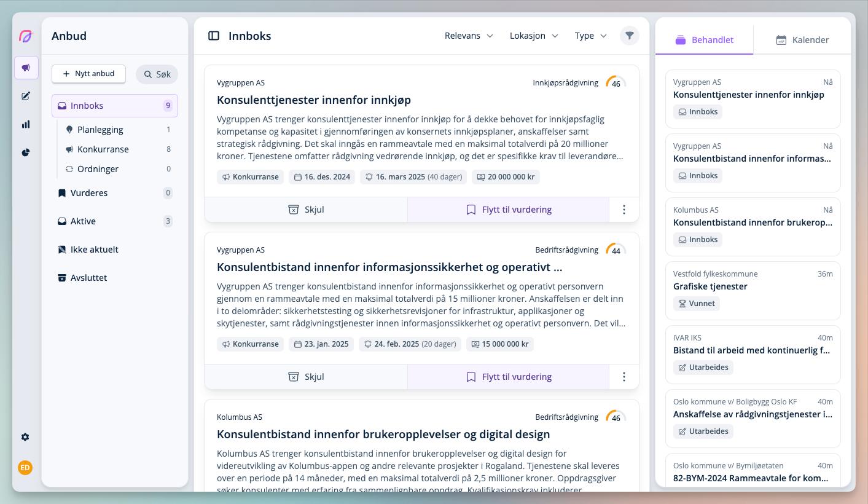The image size is (868, 504).
Task: Open the pie chart icon in left rail
Action: [26, 152]
